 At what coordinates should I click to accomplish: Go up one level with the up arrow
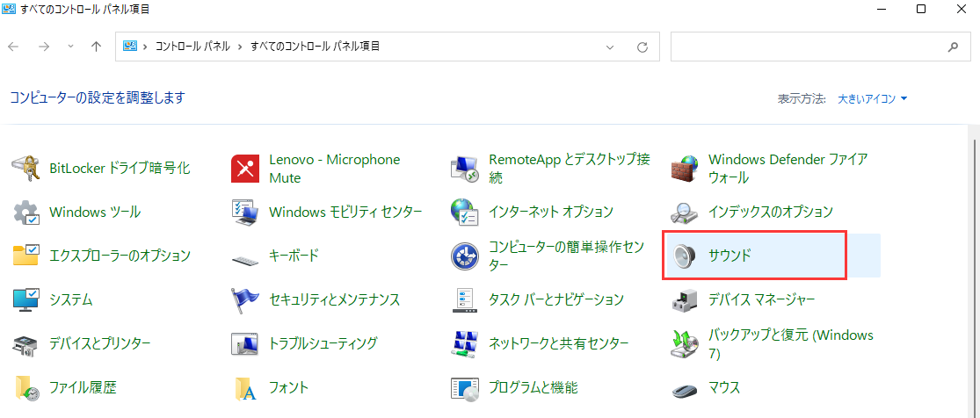(97, 47)
